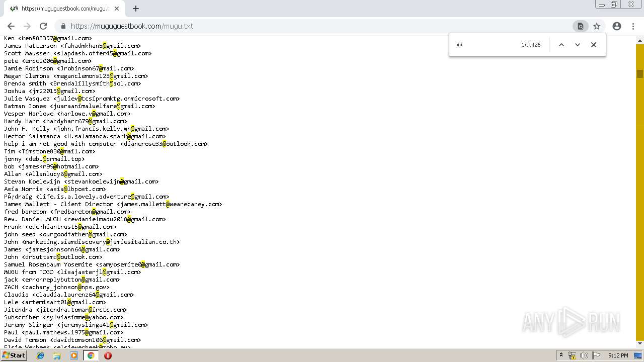
Task: Switch to Chrome in taskbar
Action: point(91,355)
